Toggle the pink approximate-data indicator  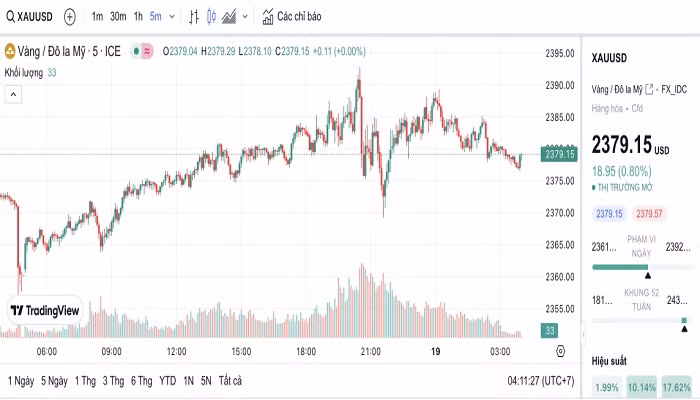pos(147,51)
